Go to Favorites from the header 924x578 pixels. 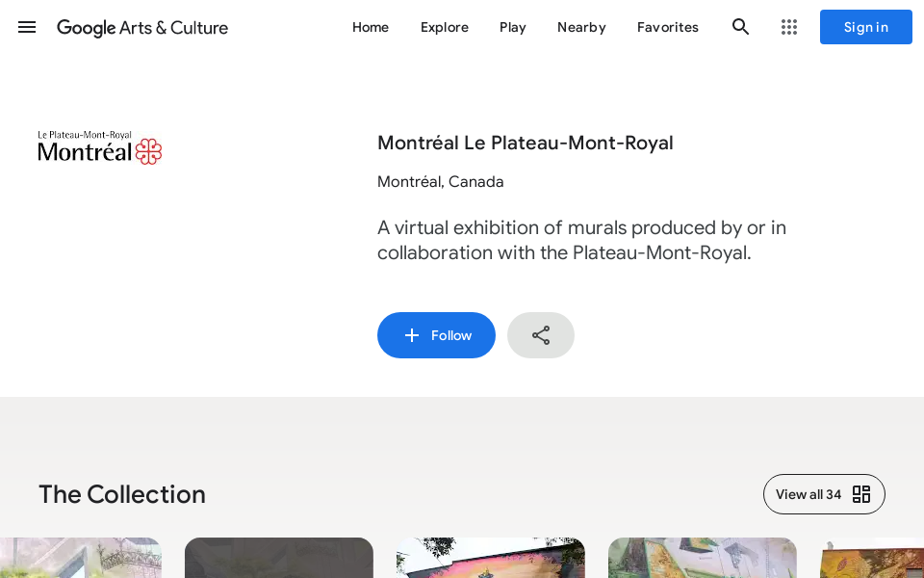tap(667, 27)
